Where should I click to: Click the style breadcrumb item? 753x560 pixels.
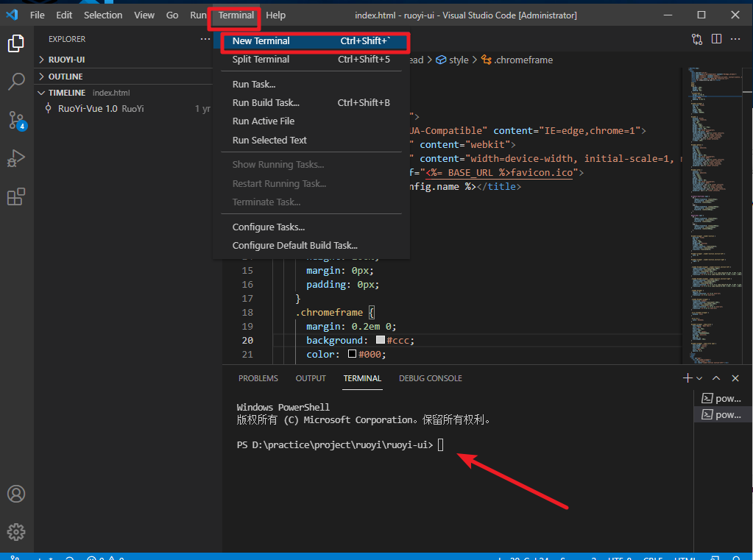pyautogui.click(x=452, y=60)
